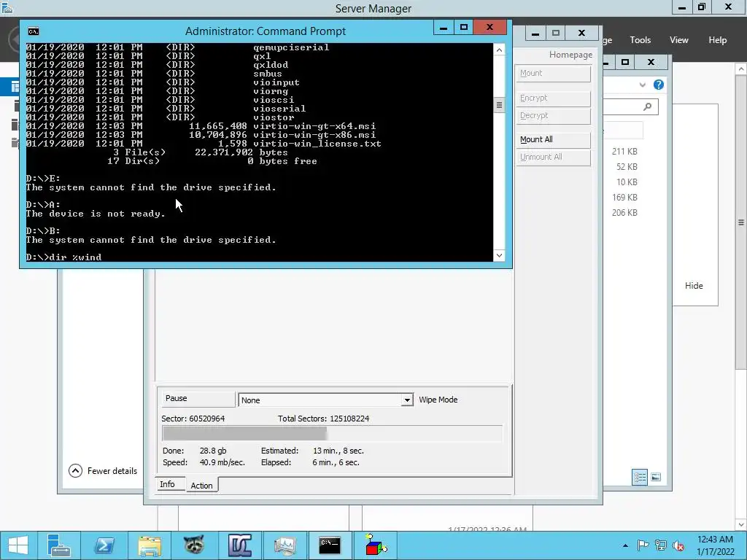Switch to DiskCryptor taskbar icon
Viewport: 747px width, 560px height.
pos(239,545)
